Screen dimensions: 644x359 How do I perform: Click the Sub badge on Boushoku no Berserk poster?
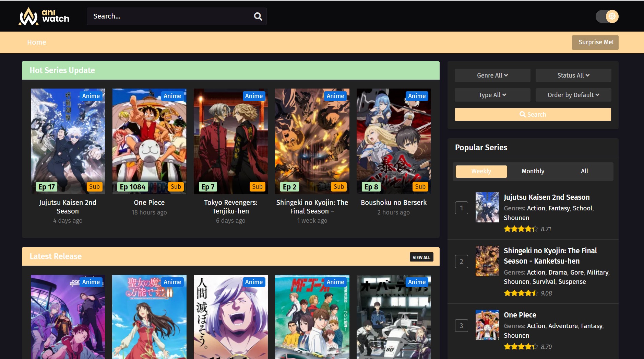coord(420,186)
